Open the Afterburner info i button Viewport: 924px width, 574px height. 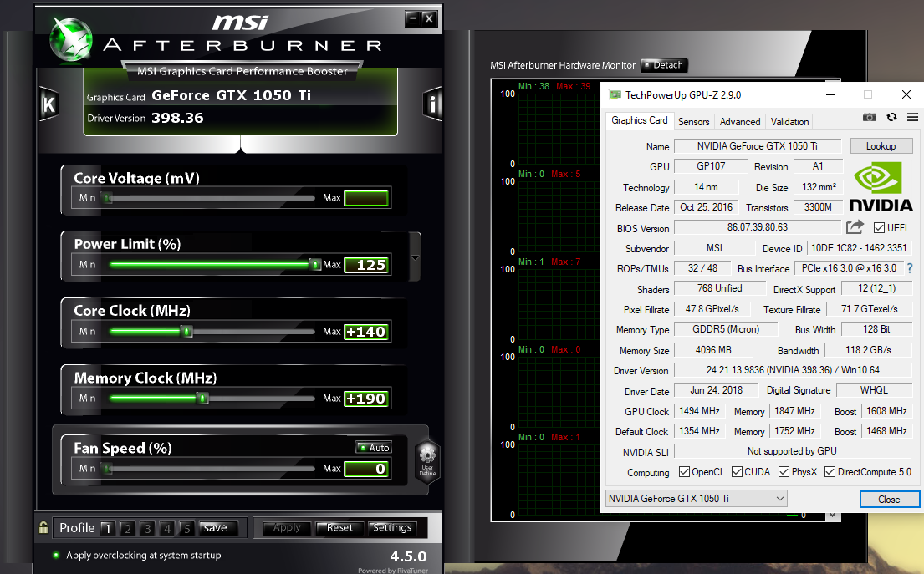pos(432,104)
